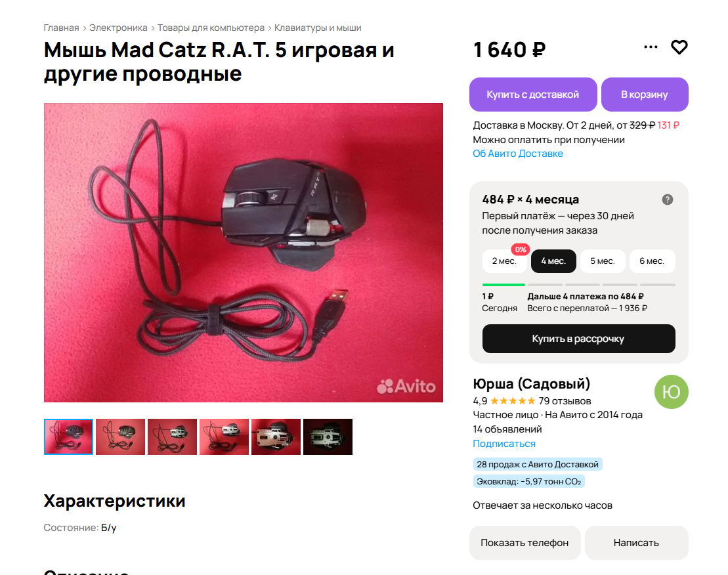The image size is (728, 575).
Task: Select the 4 мес. installment term
Action: coord(553,261)
